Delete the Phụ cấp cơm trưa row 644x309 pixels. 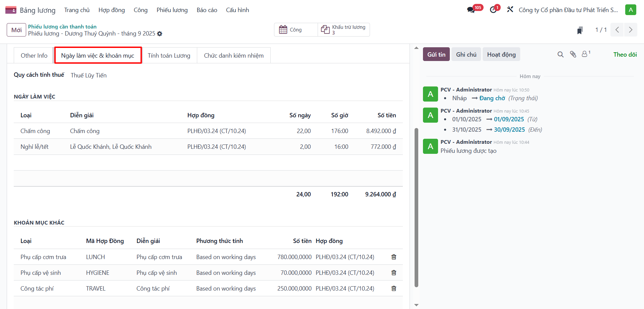point(394,257)
